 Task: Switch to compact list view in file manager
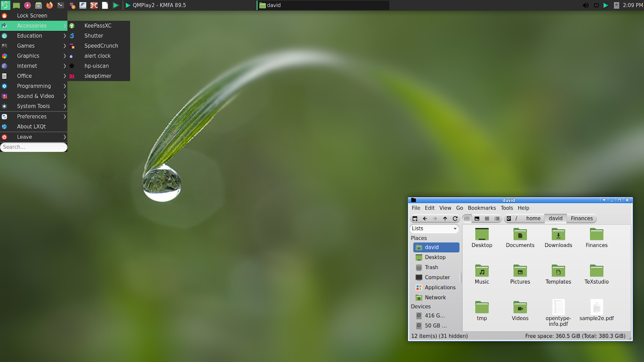coord(487,218)
